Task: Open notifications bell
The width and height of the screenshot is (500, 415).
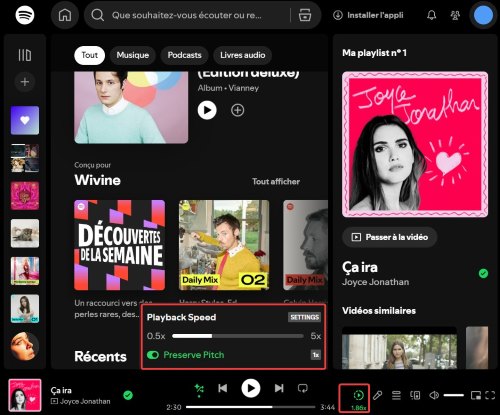Action: [x=432, y=15]
